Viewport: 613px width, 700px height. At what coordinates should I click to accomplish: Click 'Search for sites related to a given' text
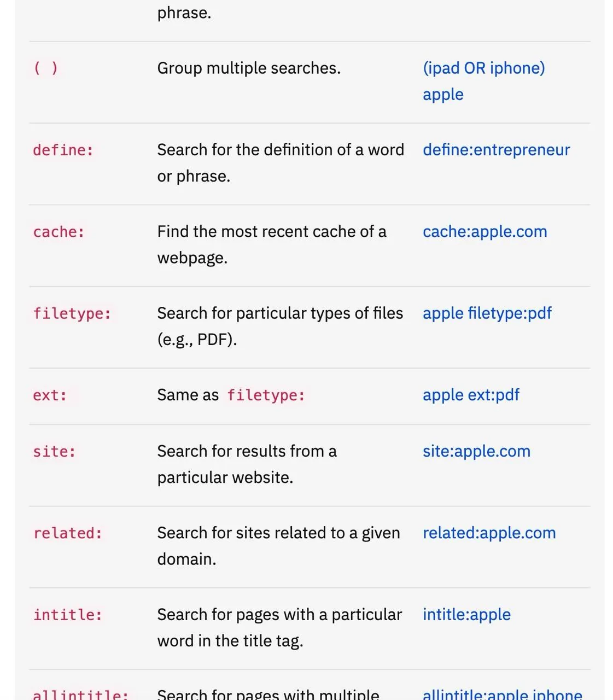coord(278,533)
